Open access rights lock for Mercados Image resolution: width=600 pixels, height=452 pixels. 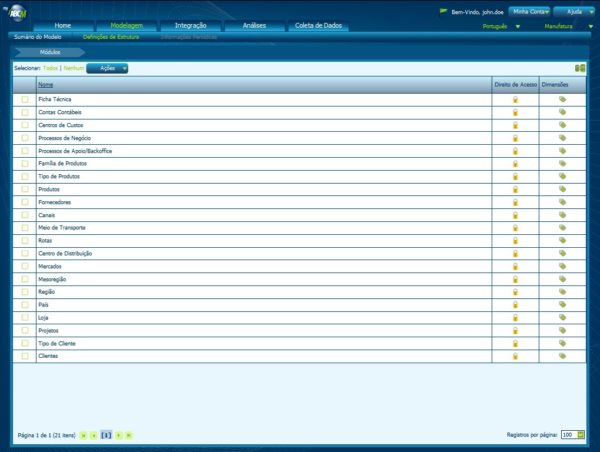click(x=516, y=266)
